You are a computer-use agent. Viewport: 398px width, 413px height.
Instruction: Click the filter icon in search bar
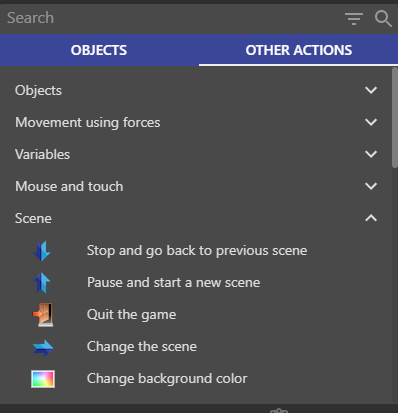click(354, 19)
